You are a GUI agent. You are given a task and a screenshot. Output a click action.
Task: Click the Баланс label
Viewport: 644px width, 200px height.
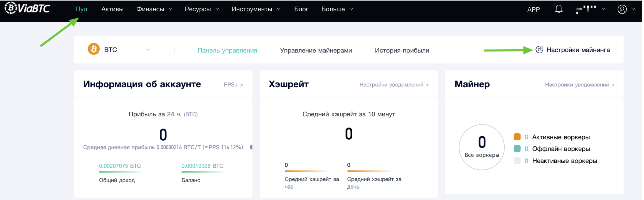click(191, 180)
